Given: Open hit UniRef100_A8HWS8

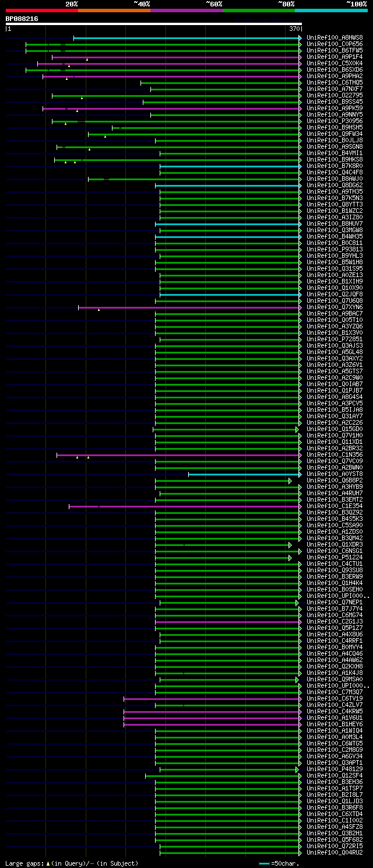Looking at the screenshot, I should coord(335,38).
